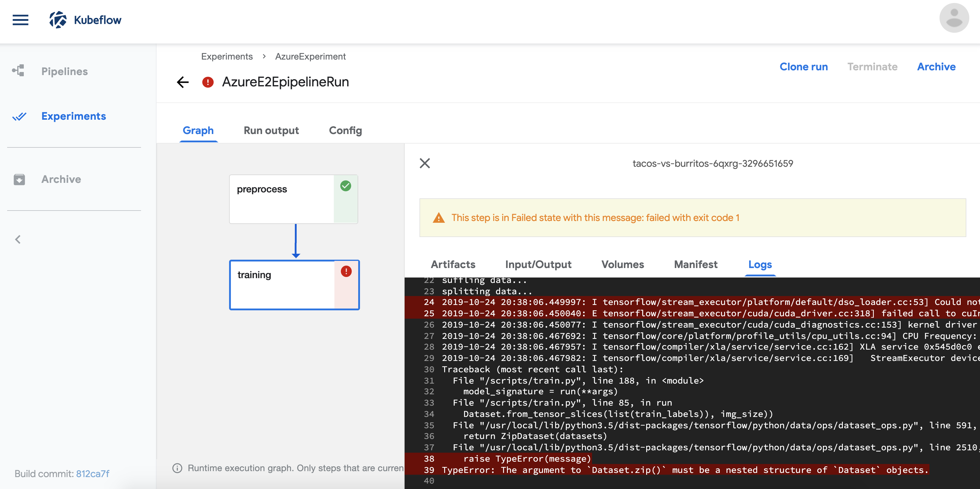The height and width of the screenshot is (489, 980).
Task: Click the 'failed with exit code 1' message
Action: pos(693,218)
